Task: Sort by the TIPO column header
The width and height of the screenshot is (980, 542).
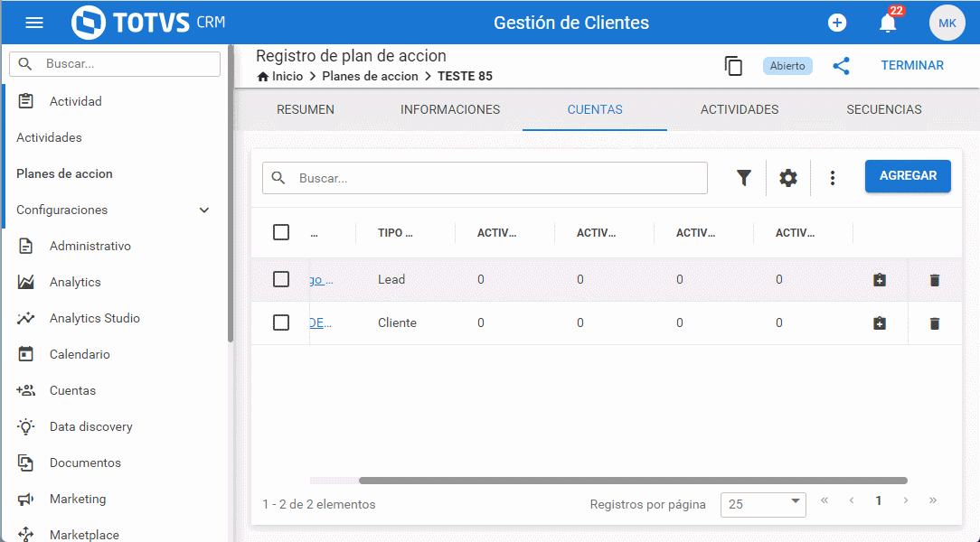Action: [395, 233]
